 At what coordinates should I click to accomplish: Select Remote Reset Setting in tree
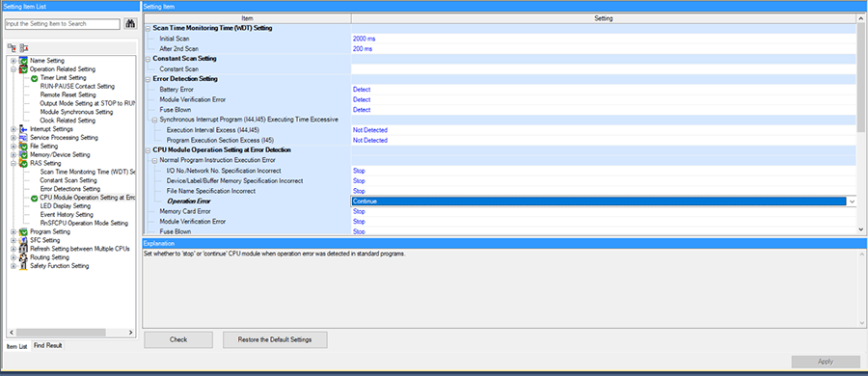coord(68,94)
